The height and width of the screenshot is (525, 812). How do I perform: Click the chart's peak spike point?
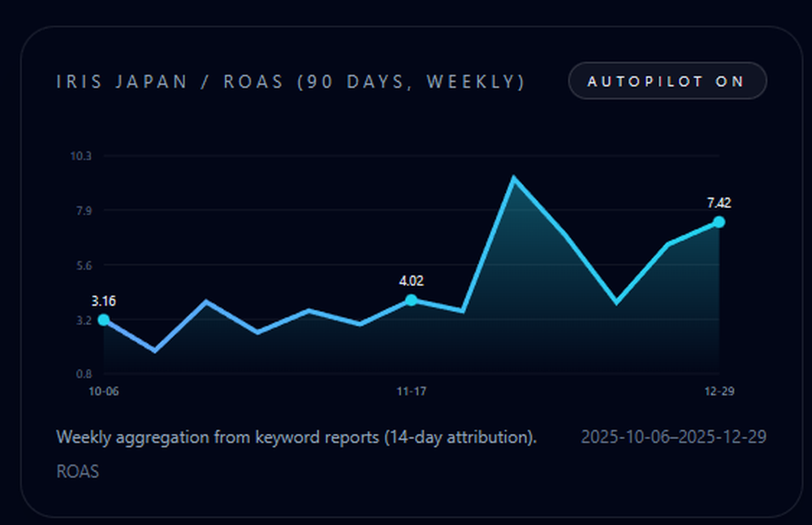click(512, 176)
